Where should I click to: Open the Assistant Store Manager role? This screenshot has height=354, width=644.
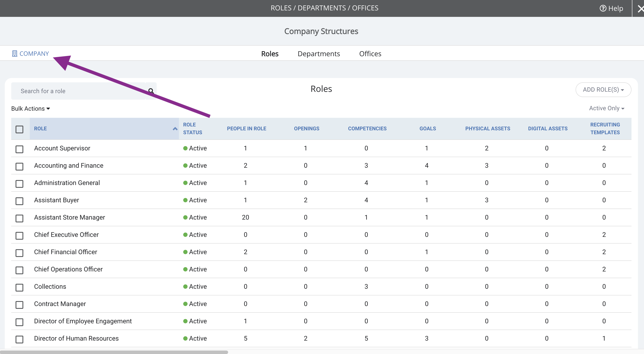(x=69, y=217)
